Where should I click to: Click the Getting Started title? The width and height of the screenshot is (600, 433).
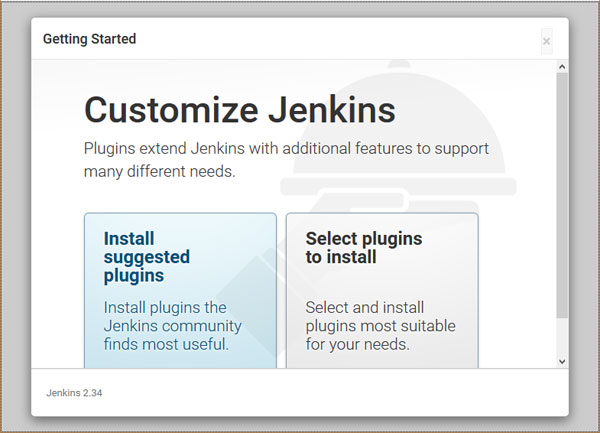90,39
